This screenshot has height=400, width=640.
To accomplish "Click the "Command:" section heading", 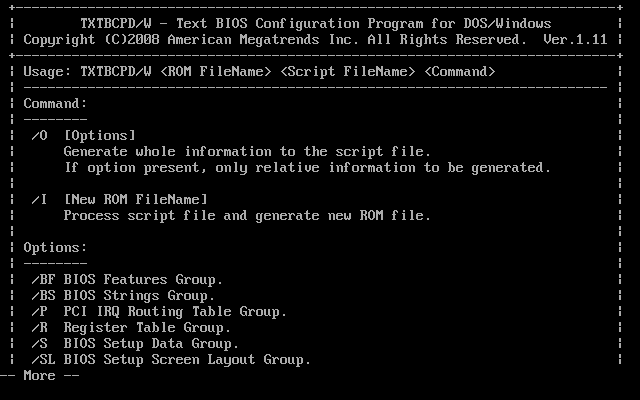I will click(55, 103).
